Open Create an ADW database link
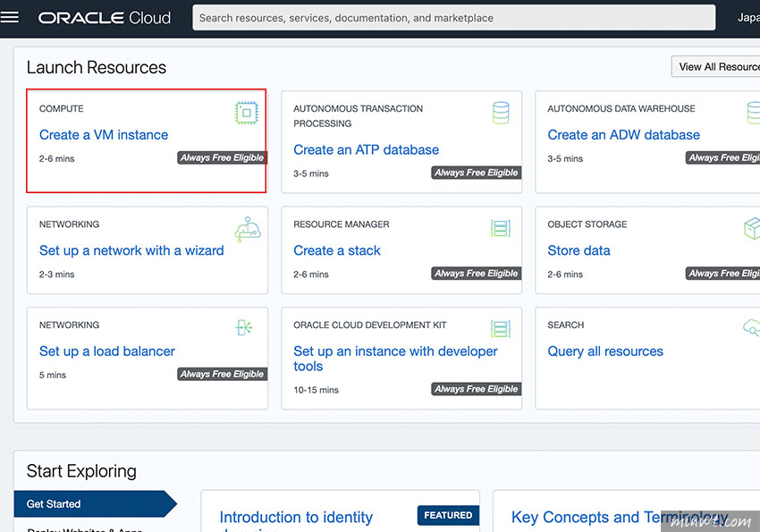The width and height of the screenshot is (760, 532). point(623,135)
